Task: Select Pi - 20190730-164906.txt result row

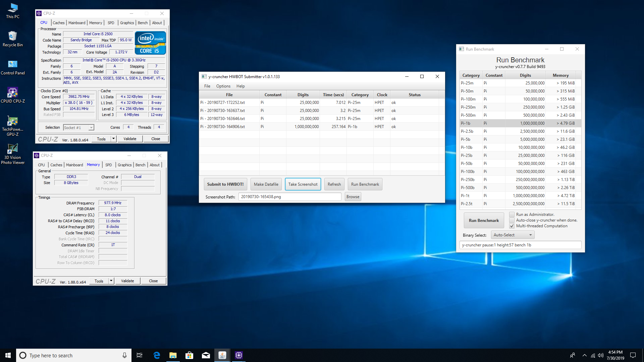Action: 322,127
